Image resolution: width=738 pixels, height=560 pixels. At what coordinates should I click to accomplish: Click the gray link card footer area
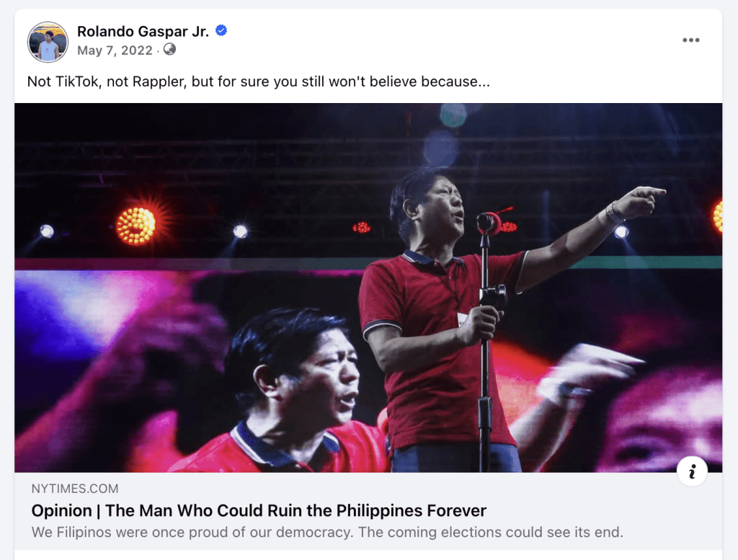[x=368, y=512]
